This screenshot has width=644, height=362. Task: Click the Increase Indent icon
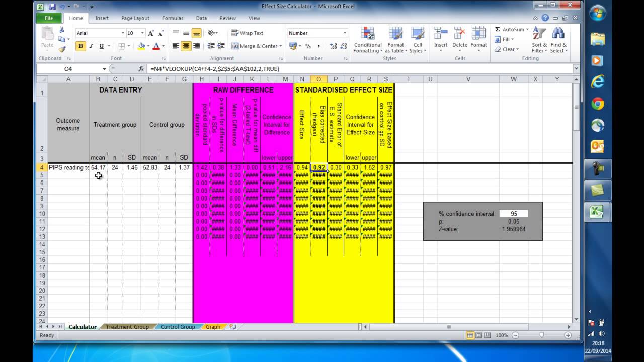[x=221, y=46]
